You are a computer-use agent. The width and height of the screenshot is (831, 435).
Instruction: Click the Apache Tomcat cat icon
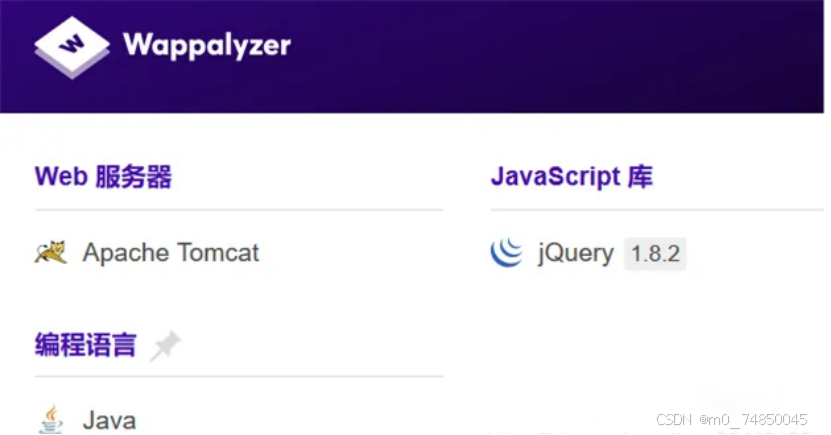click(51, 252)
